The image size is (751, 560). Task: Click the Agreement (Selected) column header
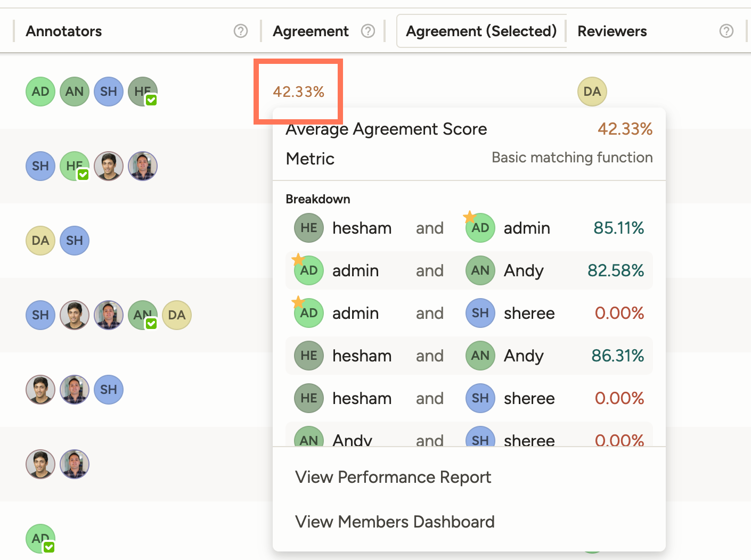click(481, 31)
